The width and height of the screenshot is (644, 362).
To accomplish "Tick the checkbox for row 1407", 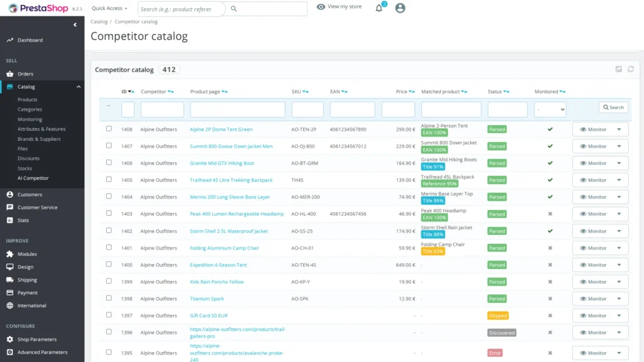I will [x=109, y=145].
